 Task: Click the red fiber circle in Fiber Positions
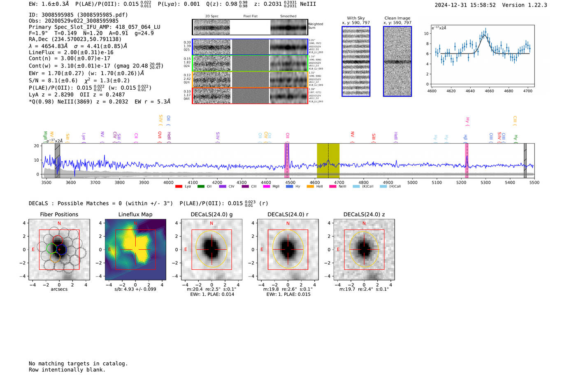pyautogui.click(x=57, y=241)
